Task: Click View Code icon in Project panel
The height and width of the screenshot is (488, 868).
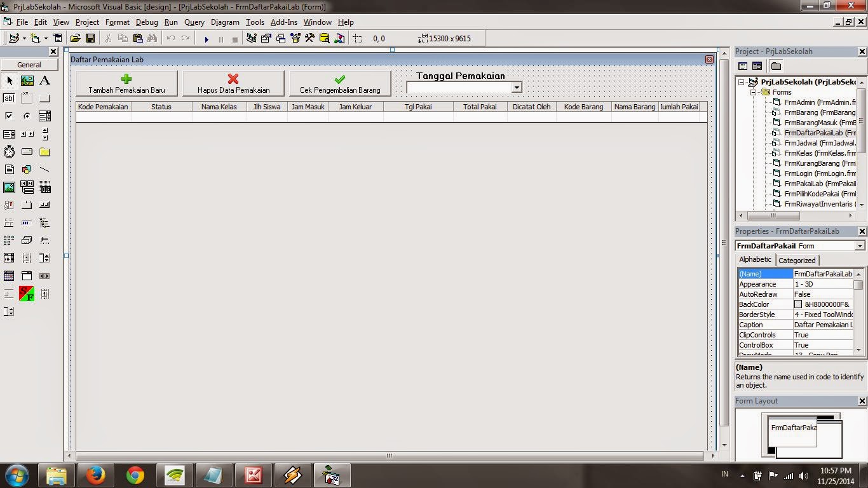Action: tap(743, 66)
